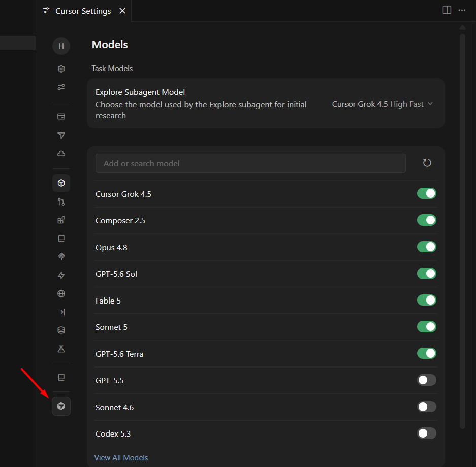Click the scrollbar up arrow

462,27
